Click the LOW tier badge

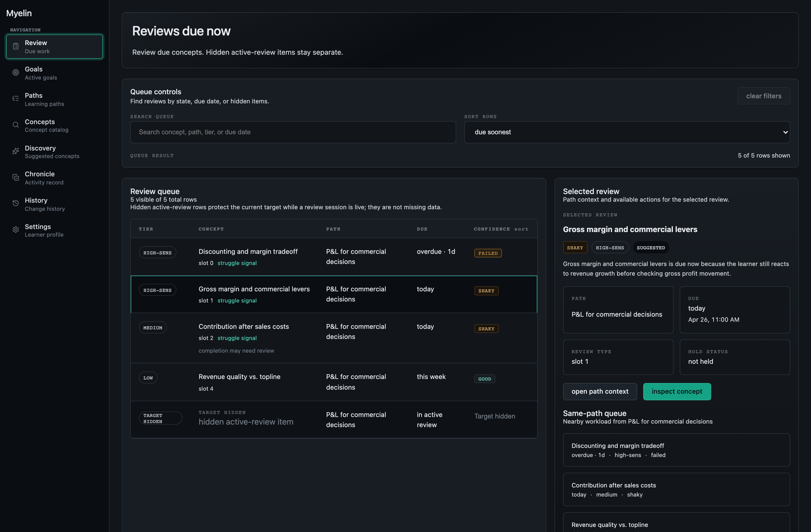pyautogui.click(x=148, y=378)
